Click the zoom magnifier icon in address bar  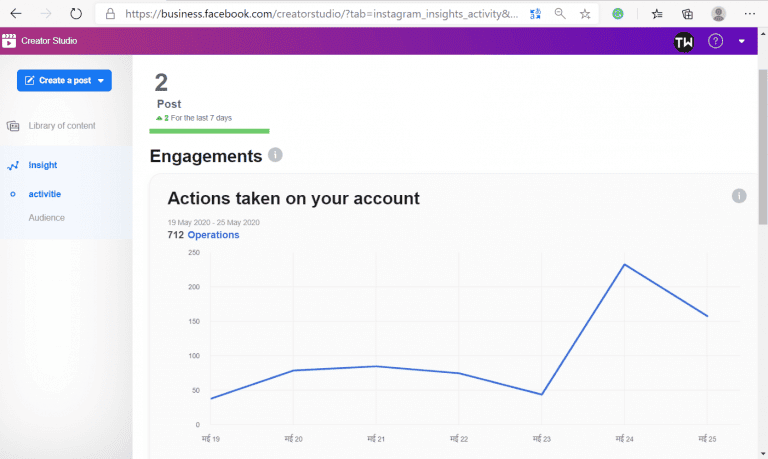560,14
